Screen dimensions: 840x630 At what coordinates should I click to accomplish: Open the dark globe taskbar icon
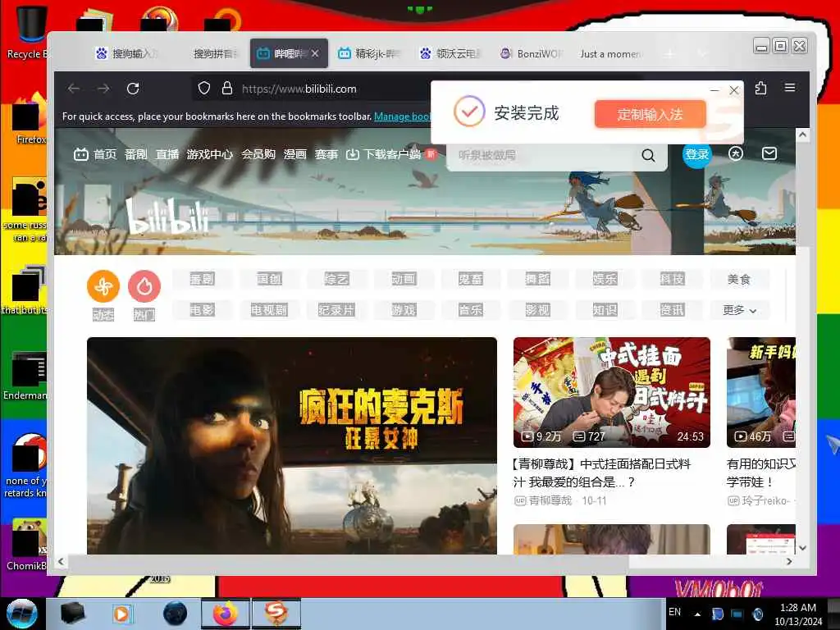point(176,614)
